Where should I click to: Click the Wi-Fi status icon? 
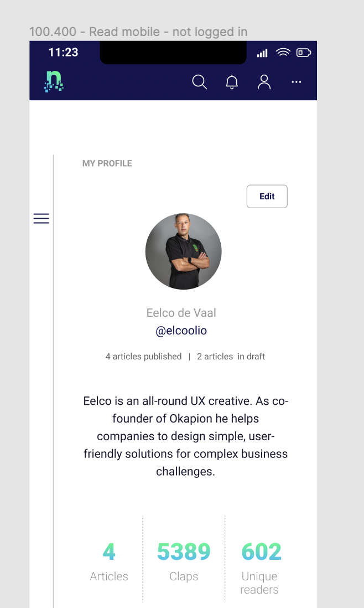pos(283,53)
